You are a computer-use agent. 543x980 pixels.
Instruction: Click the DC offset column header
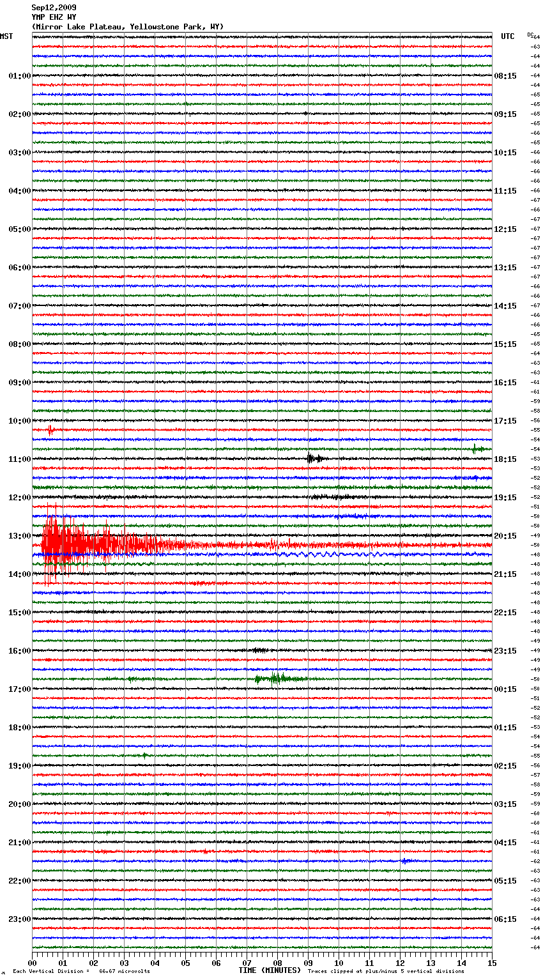click(x=530, y=34)
